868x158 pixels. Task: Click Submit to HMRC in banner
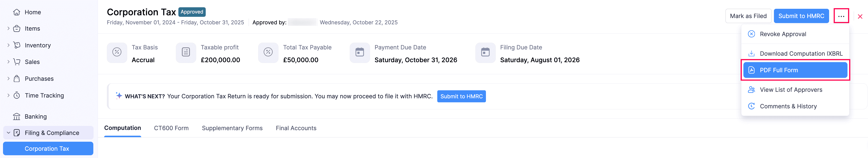tap(461, 96)
